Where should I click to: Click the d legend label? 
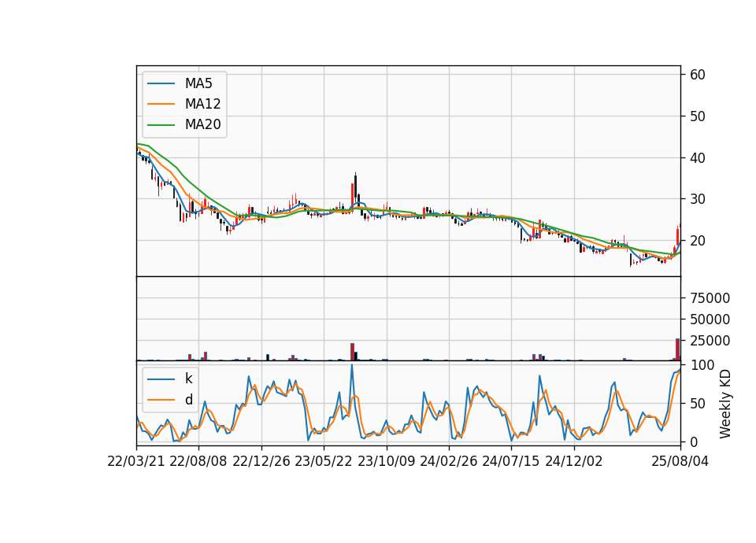pyautogui.click(x=188, y=400)
